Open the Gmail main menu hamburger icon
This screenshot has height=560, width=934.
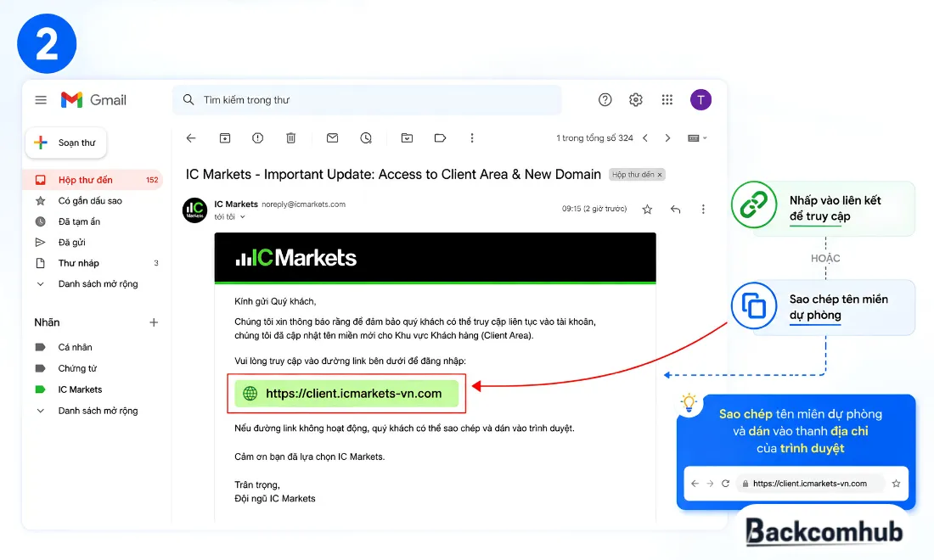click(x=41, y=100)
